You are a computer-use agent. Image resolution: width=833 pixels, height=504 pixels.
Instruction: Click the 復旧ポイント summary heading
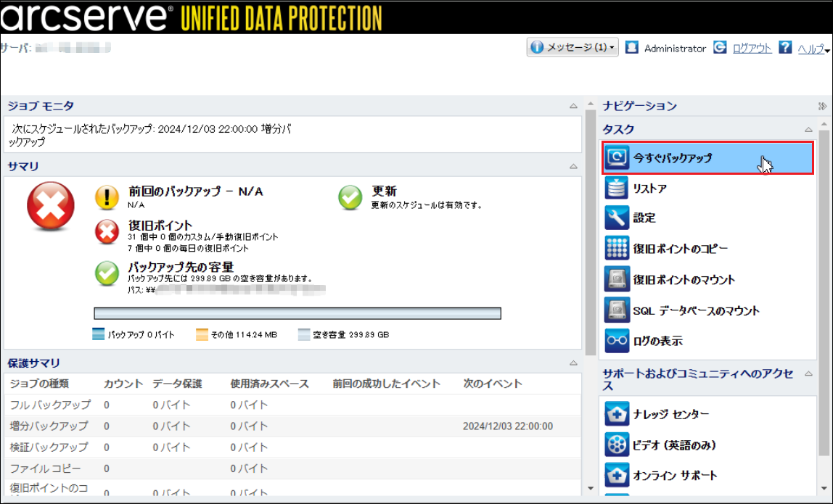point(160,226)
